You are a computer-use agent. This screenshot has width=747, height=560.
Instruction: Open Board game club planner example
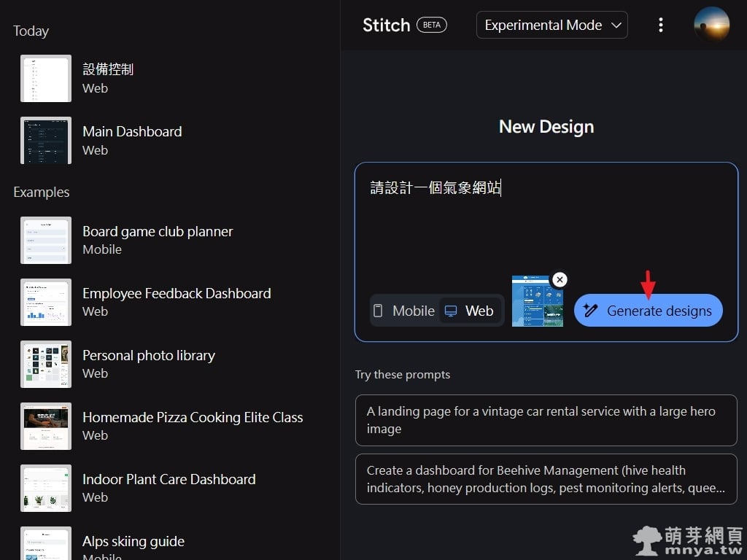(x=158, y=240)
